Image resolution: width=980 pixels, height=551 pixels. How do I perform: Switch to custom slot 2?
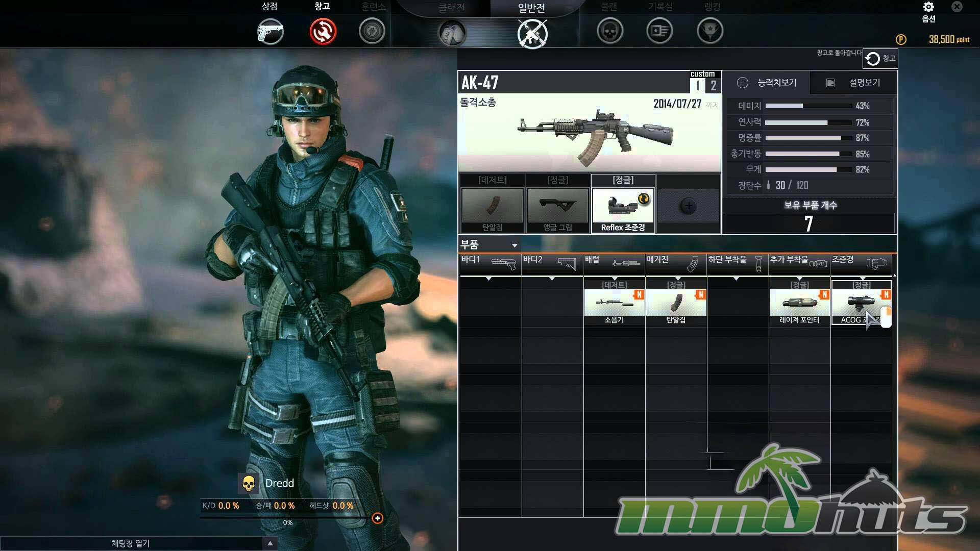click(x=713, y=86)
